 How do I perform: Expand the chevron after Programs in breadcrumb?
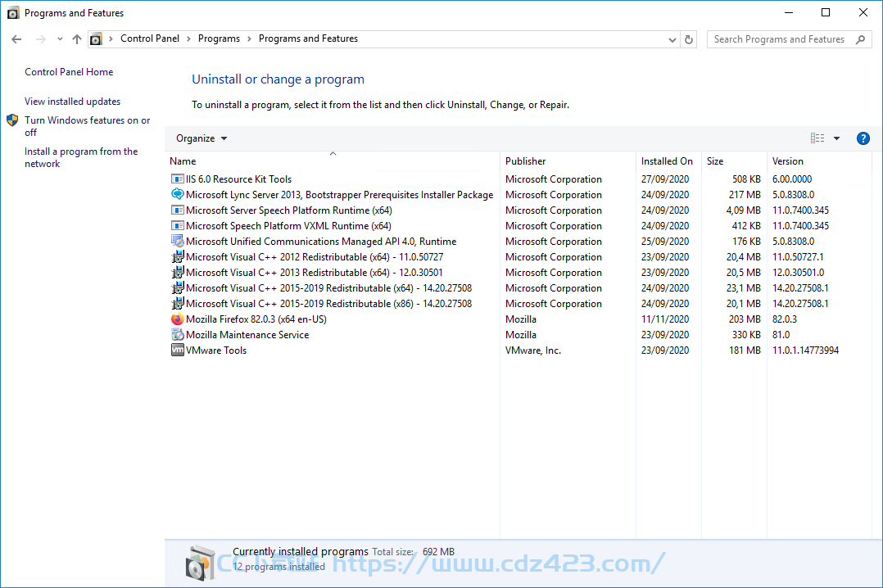tap(249, 38)
